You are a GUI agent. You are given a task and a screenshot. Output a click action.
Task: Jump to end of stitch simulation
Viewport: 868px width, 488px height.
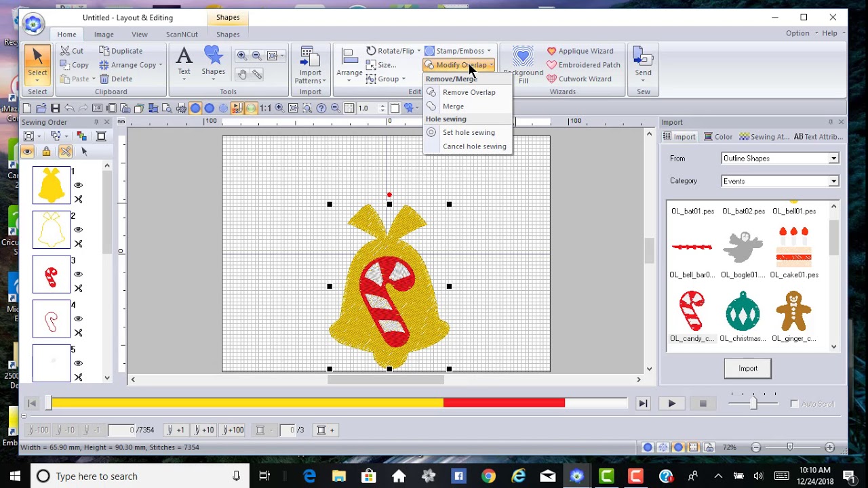pyautogui.click(x=642, y=404)
